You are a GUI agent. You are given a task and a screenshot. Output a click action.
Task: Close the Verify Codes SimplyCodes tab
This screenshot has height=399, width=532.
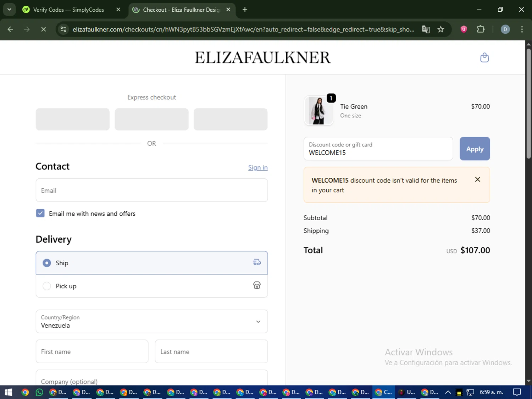pyautogui.click(x=118, y=10)
